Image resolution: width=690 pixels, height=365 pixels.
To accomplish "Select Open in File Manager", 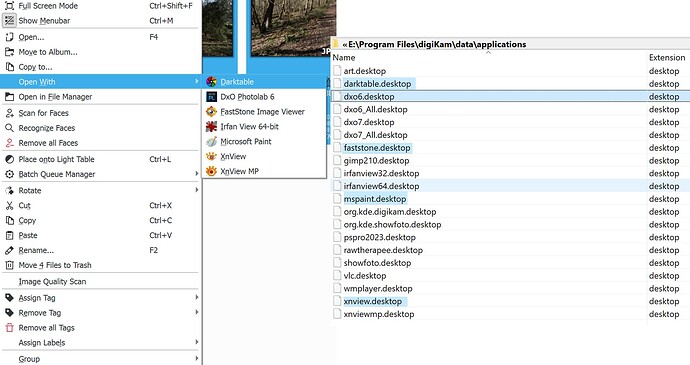I will pyautogui.click(x=100, y=97).
